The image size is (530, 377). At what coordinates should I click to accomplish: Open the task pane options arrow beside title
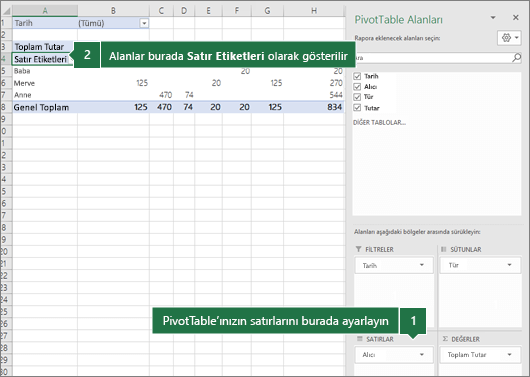[x=493, y=18]
